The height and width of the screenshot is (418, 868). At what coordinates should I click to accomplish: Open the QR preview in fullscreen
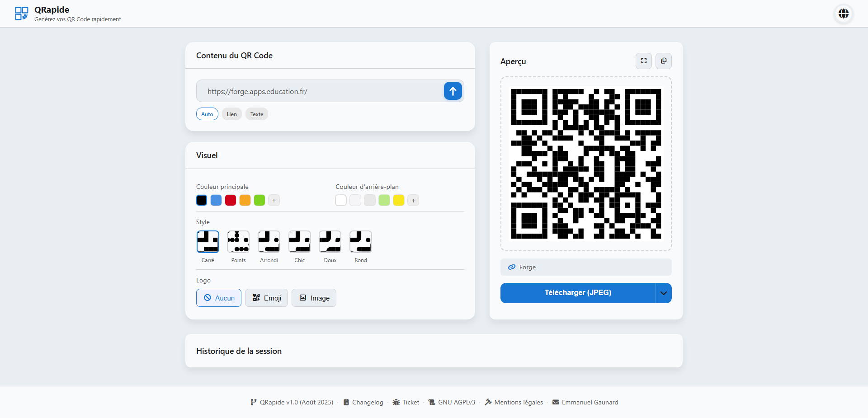click(644, 61)
